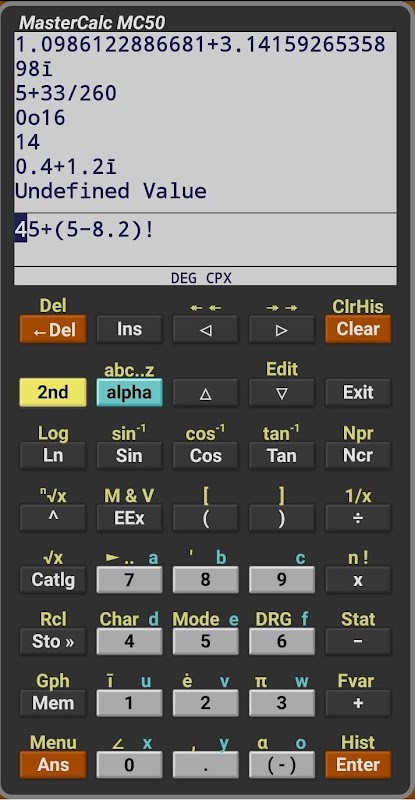Toggle insert mode with Ins key
The image size is (415, 800).
tap(129, 330)
